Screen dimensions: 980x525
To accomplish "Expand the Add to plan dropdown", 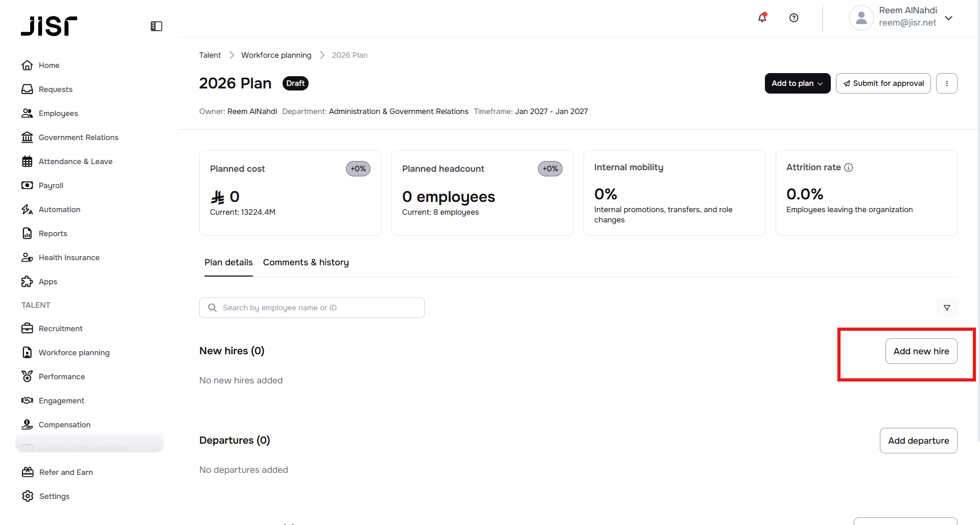I will click(x=797, y=83).
